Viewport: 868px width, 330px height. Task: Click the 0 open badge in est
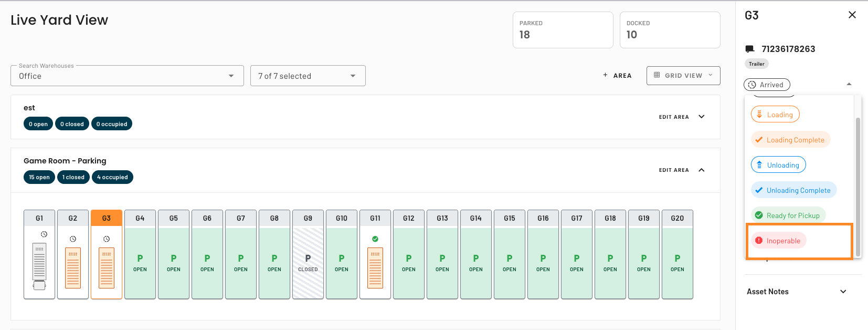tap(38, 124)
